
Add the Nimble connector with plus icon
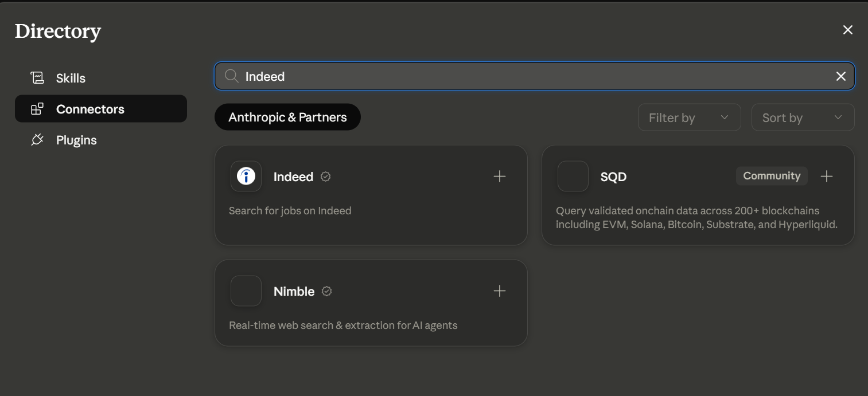[x=500, y=291]
